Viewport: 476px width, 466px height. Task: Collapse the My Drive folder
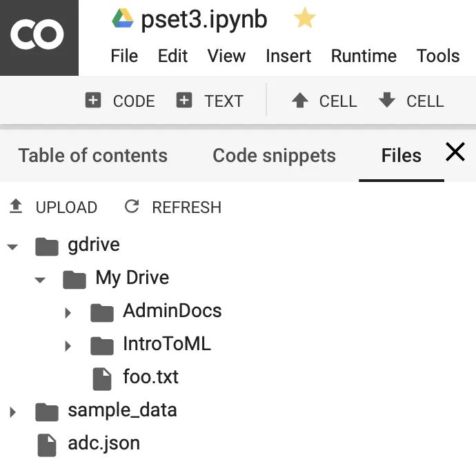40,279
